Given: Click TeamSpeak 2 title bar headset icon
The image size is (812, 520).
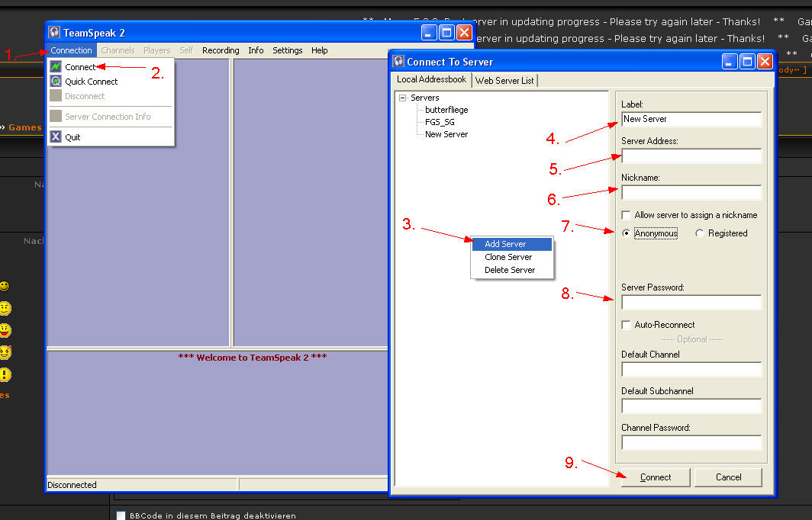Looking at the screenshot, I should coord(54,32).
